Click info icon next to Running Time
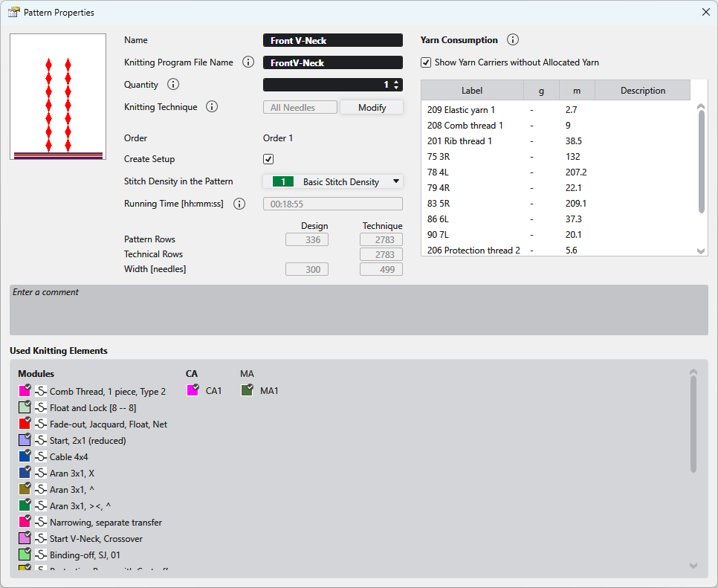Viewport: 718px width, 588px height. [239, 204]
